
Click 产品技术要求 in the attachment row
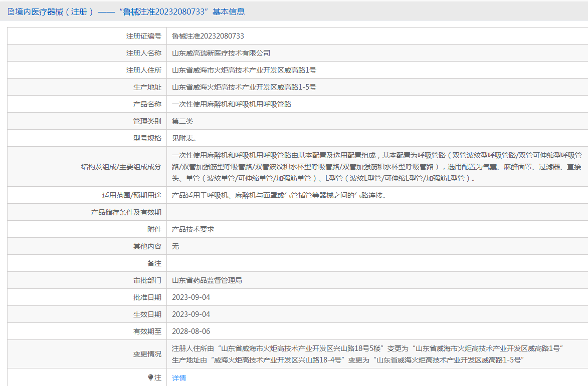point(193,229)
